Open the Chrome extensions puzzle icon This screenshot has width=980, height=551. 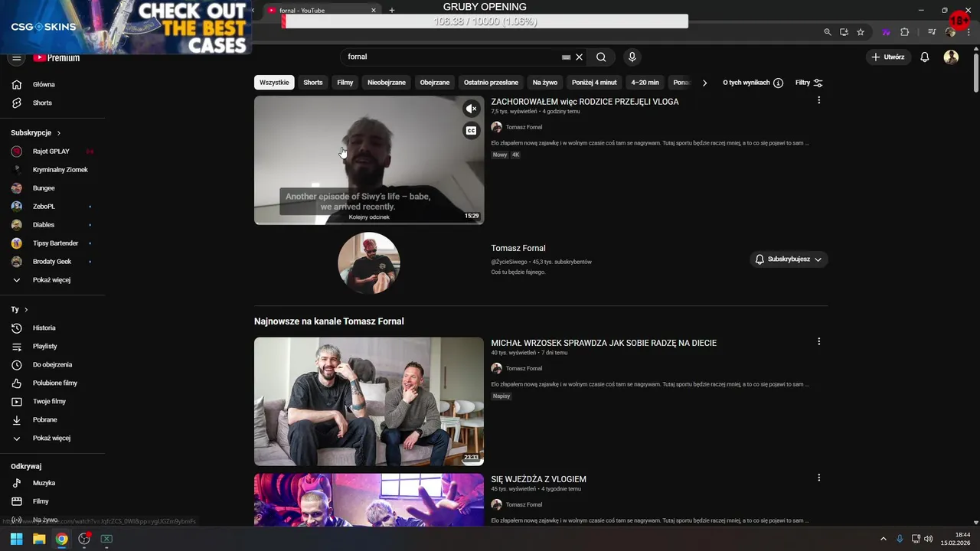tap(905, 32)
